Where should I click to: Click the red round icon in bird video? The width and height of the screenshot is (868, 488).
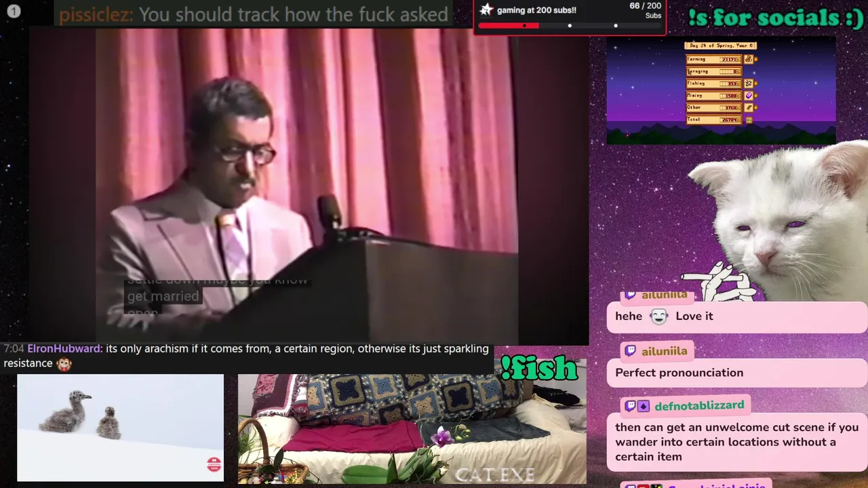tap(214, 464)
